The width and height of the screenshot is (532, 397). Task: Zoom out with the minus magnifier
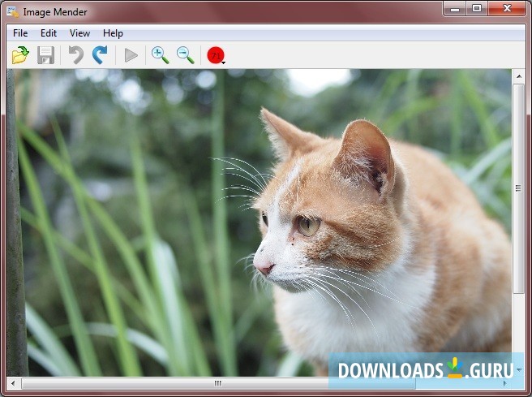click(185, 55)
